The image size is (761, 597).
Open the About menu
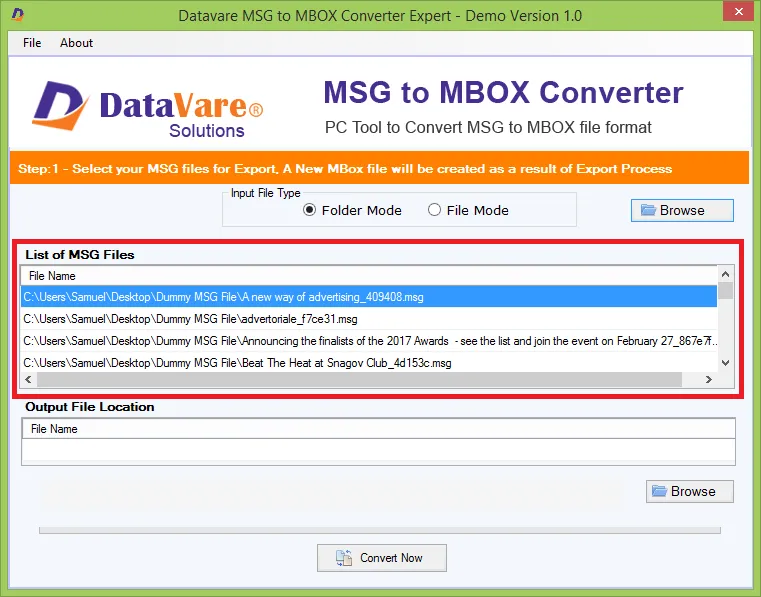coord(76,43)
